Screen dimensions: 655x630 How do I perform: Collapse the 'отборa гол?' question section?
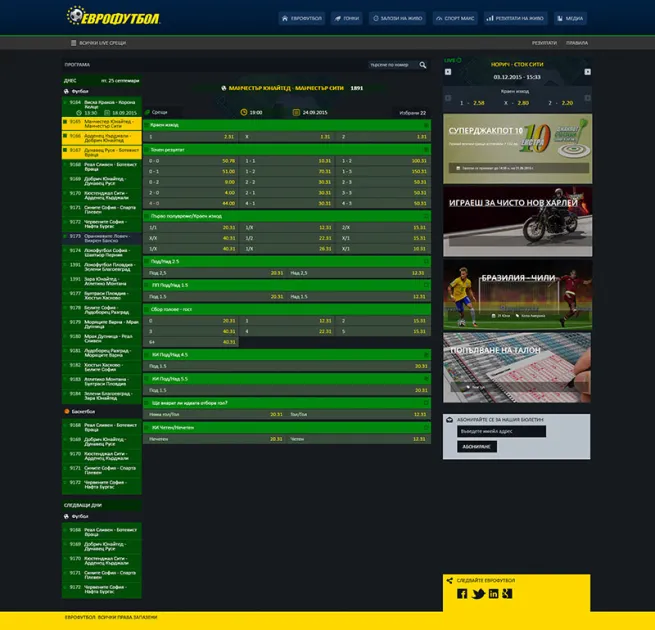pos(426,403)
